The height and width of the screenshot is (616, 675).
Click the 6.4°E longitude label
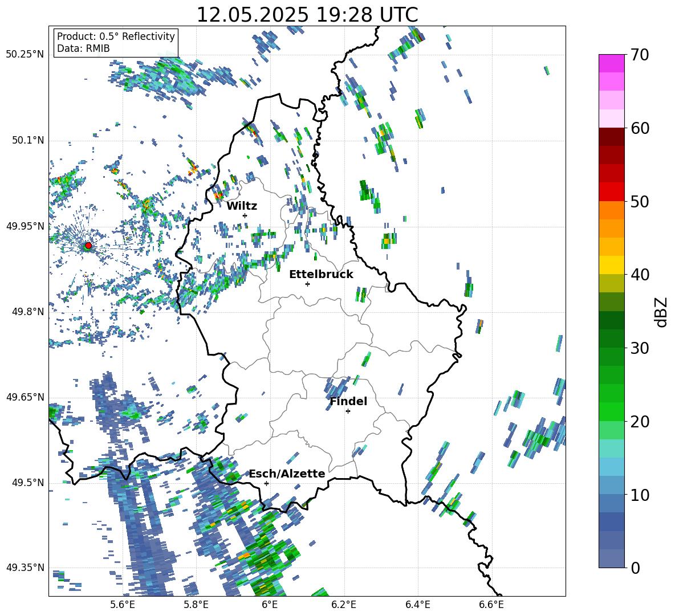click(x=418, y=605)
